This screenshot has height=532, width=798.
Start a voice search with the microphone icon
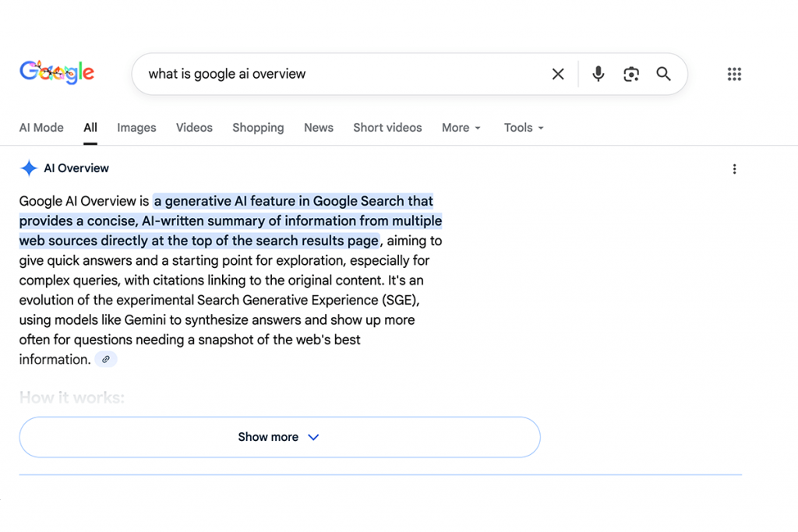pos(598,74)
